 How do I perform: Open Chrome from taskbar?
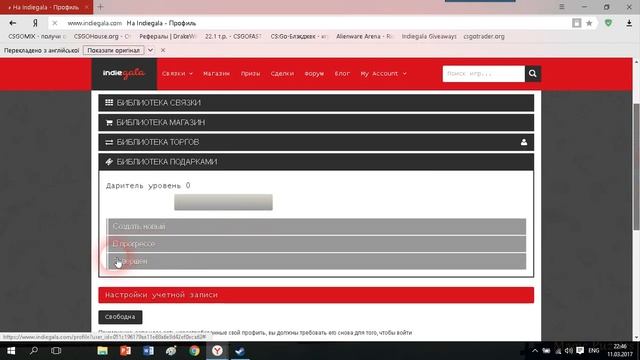tap(194, 351)
